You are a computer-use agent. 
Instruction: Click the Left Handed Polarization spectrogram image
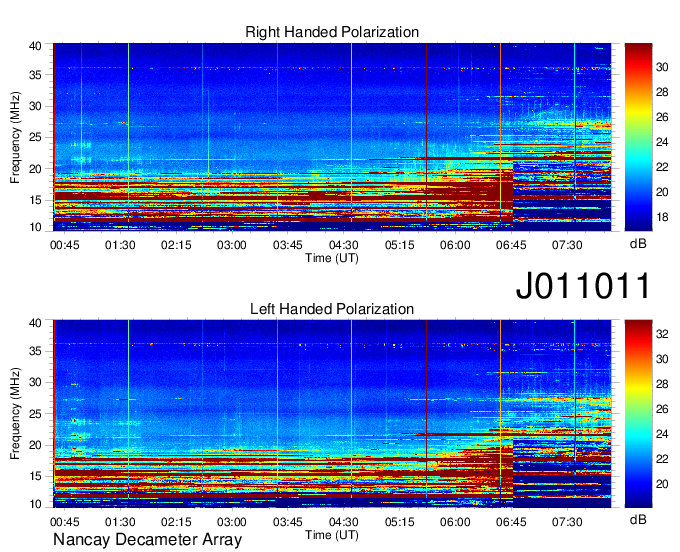(x=332, y=414)
